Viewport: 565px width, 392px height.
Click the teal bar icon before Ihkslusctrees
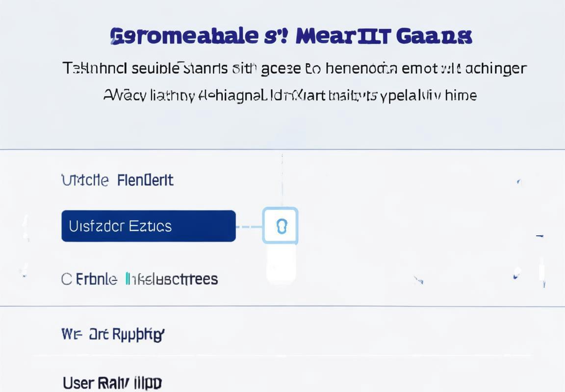[127, 279]
